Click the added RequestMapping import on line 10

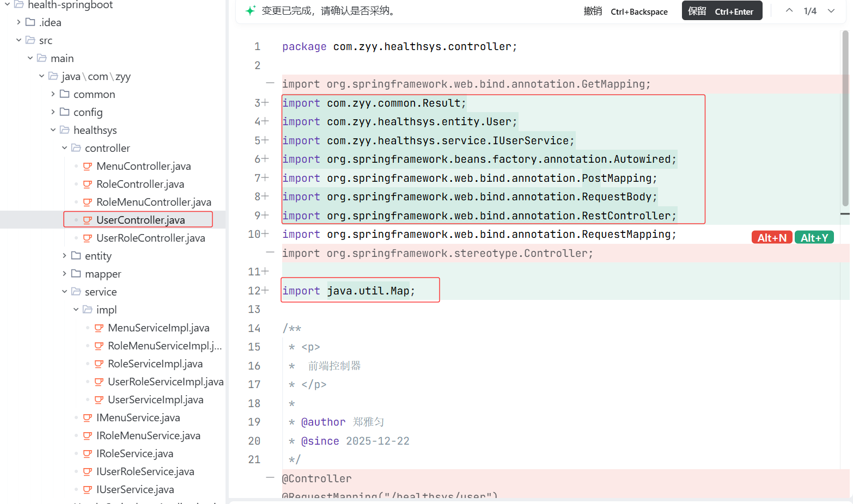pos(479,234)
